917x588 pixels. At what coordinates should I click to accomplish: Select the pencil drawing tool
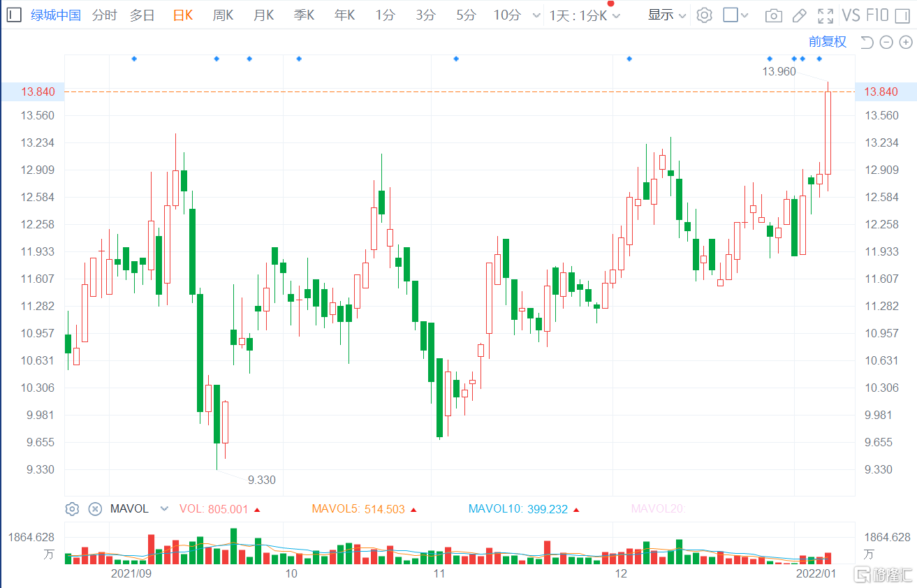(x=800, y=15)
